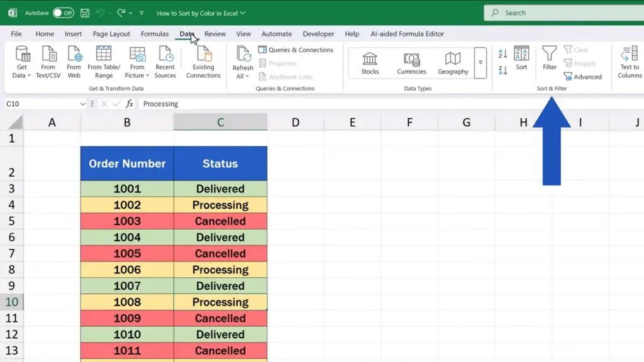644x362 pixels.
Task: Switch to the Formulas tab
Action: [155, 34]
